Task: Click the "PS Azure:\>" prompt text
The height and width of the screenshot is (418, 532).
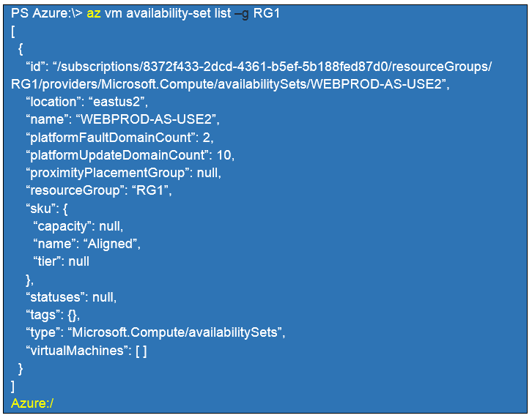Action: click(47, 15)
